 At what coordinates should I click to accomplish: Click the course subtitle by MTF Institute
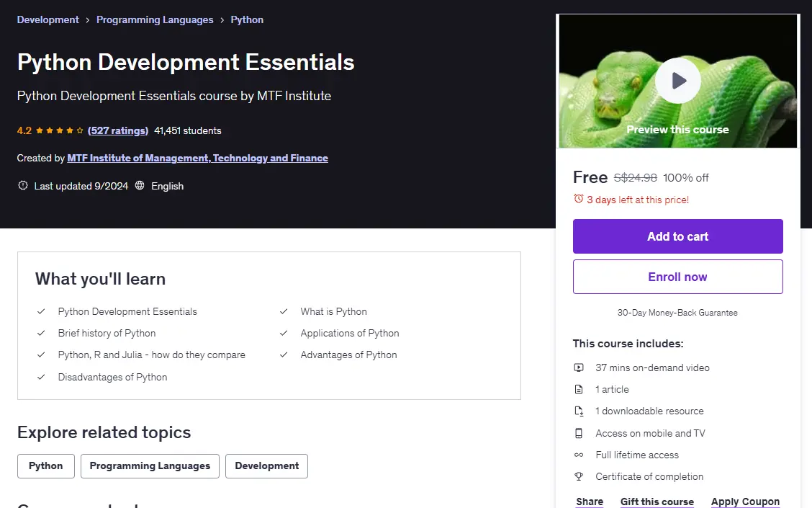(x=174, y=96)
